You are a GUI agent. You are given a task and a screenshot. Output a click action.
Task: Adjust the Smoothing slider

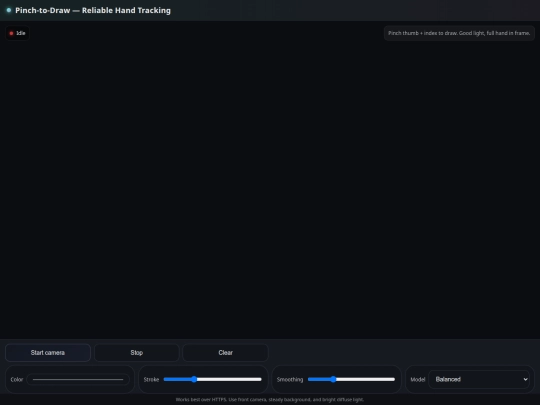coord(351,380)
